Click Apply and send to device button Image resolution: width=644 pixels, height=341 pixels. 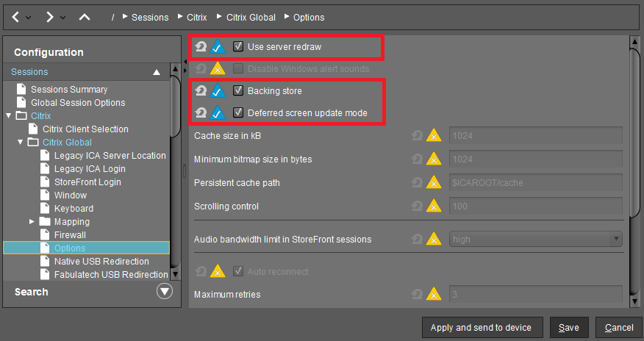[x=482, y=328]
